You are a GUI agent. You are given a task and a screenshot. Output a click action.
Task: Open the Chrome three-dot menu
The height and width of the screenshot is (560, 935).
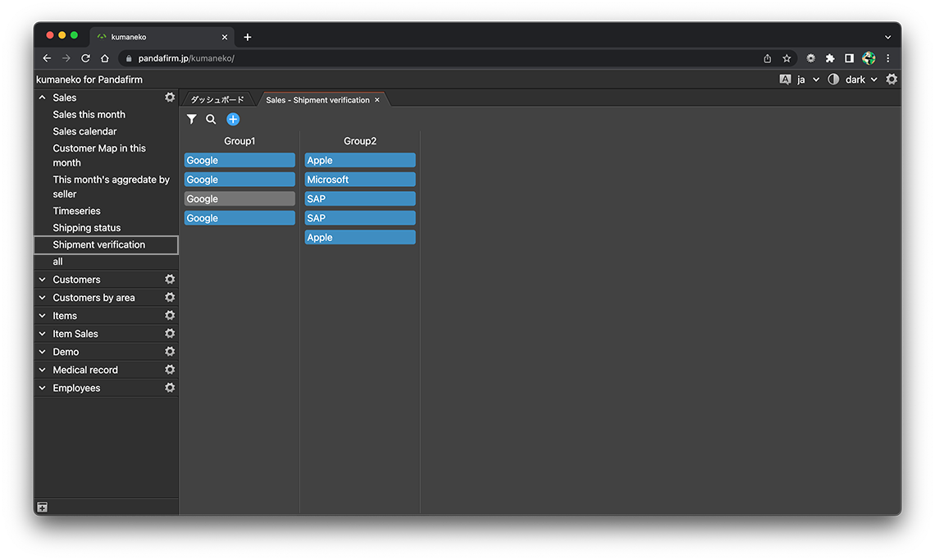pos(888,58)
